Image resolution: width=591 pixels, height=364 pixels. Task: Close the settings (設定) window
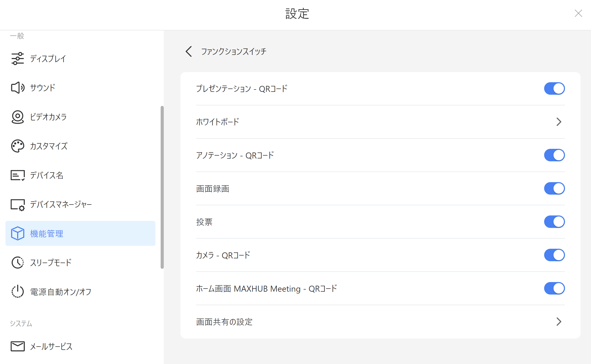[x=578, y=13]
